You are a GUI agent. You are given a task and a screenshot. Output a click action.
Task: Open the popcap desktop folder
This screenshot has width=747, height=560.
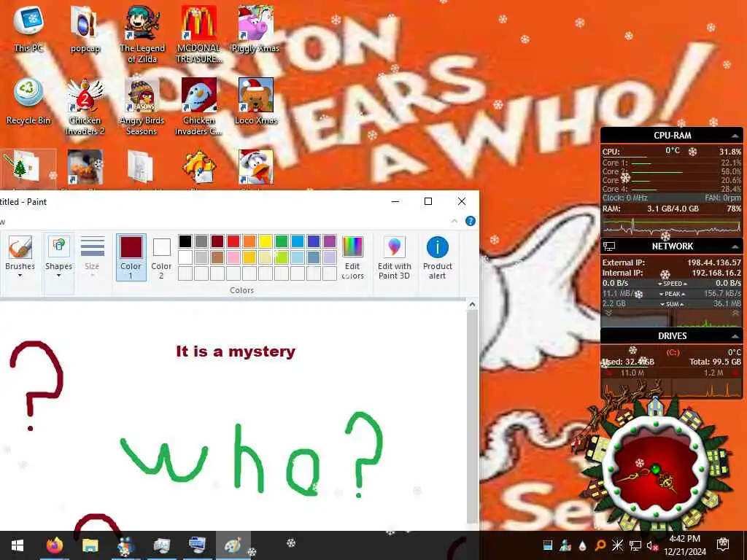pos(85,28)
